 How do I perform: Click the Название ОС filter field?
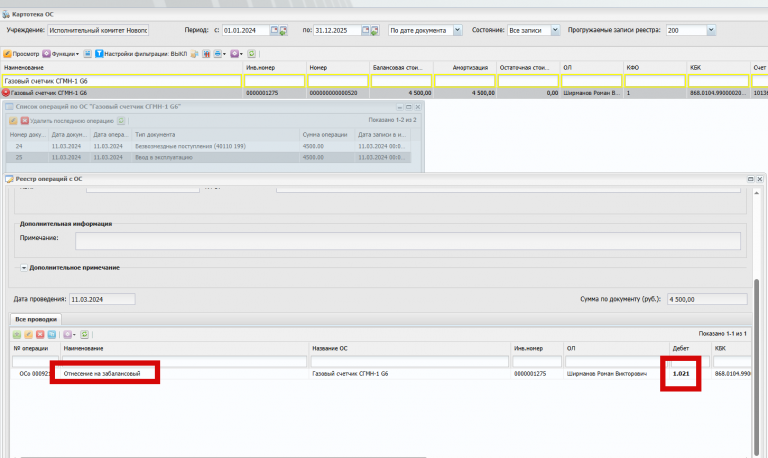[409, 362]
